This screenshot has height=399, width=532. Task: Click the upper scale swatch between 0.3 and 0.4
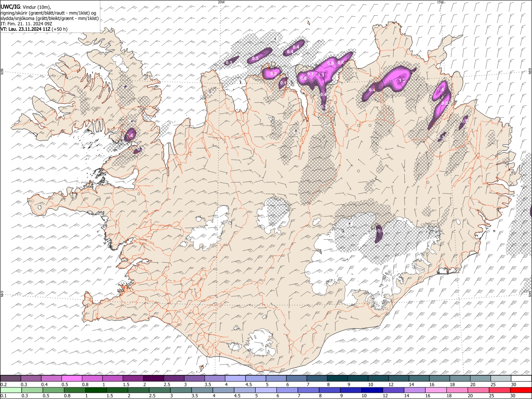click(x=31, y=378)
